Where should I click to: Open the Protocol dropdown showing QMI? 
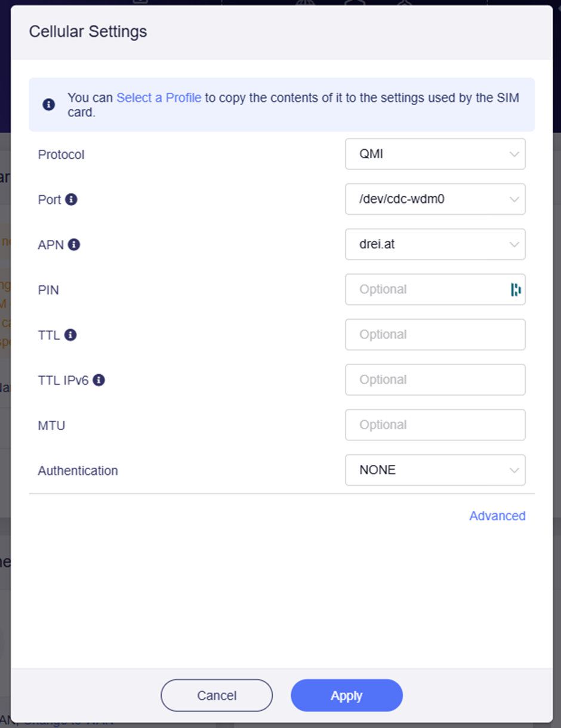[434, 155]
